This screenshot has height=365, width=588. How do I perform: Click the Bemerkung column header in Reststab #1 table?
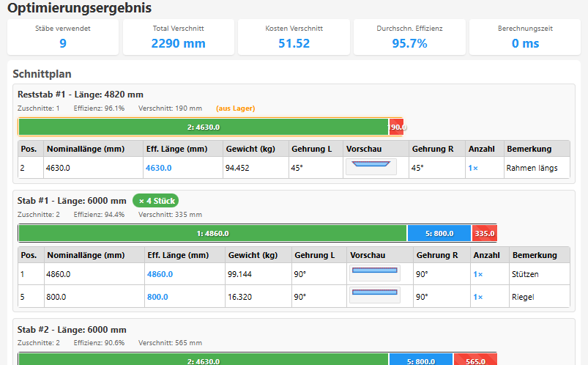[528, 149]
